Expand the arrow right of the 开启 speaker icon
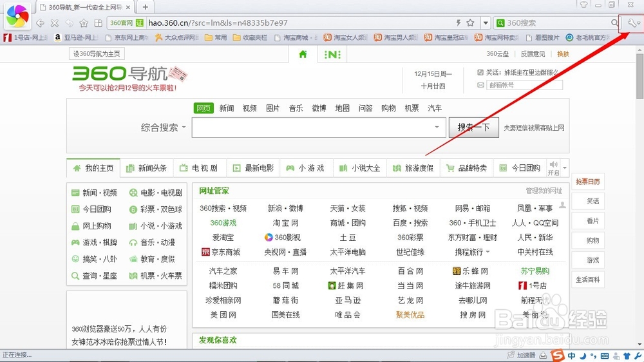The width and height of the screenshot is (644, 362). point(565,167)
